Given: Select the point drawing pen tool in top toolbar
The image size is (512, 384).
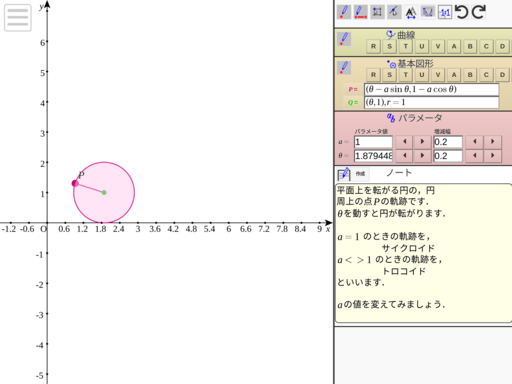Looking at the screenshot, I should (344, 12).
